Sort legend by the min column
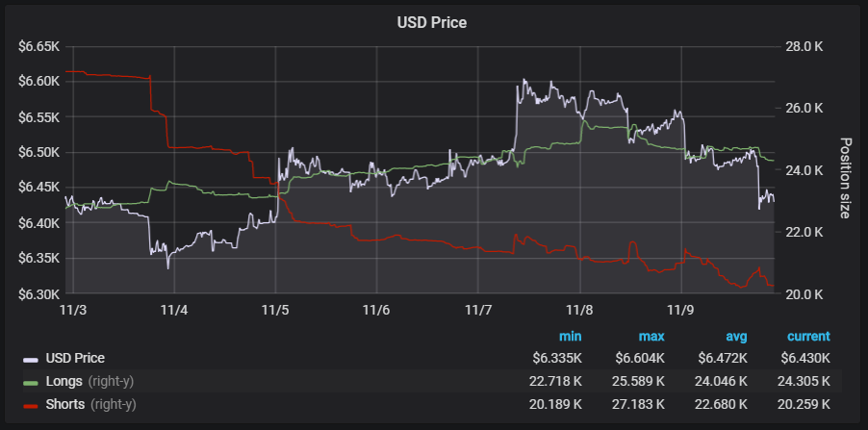868x430 pixels. (572, 337)
